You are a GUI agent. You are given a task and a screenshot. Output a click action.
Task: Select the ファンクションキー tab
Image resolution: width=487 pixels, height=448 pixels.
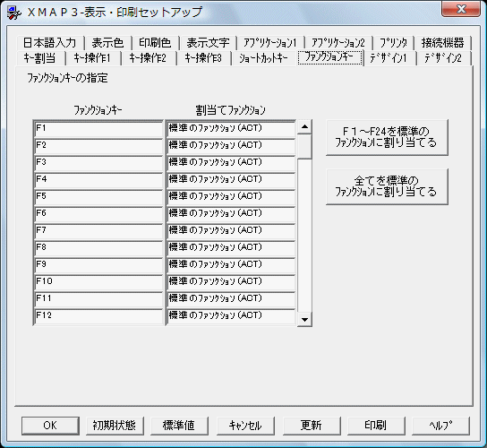(x=329, y=57)
